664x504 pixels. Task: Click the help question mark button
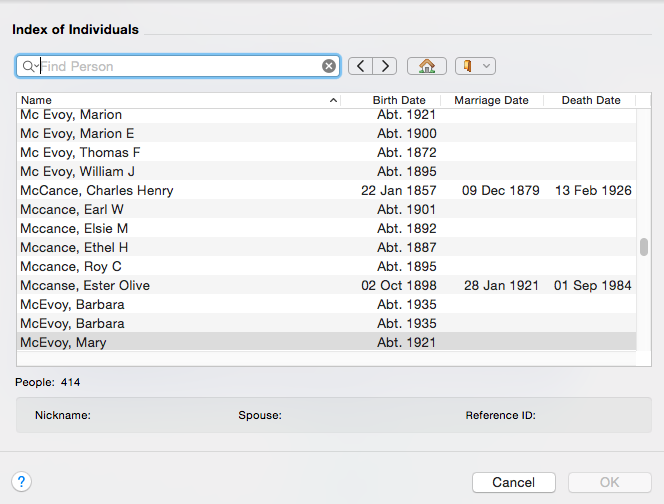point(22,482)
